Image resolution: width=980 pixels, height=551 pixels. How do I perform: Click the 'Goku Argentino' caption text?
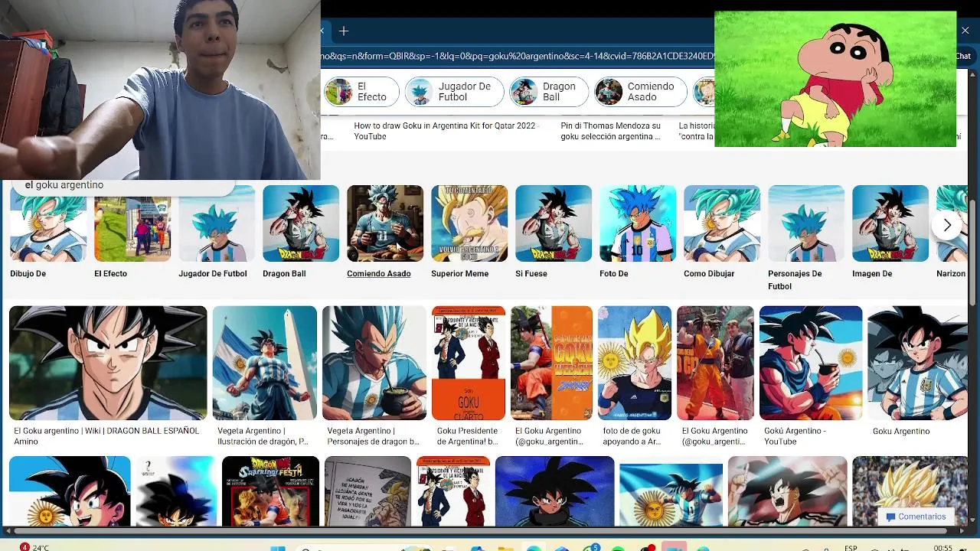coord(901,432)
